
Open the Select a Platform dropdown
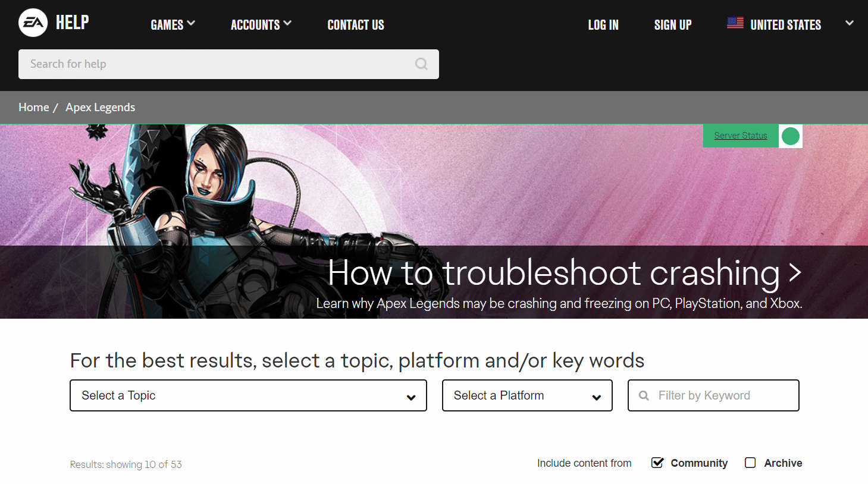point(527,395)
